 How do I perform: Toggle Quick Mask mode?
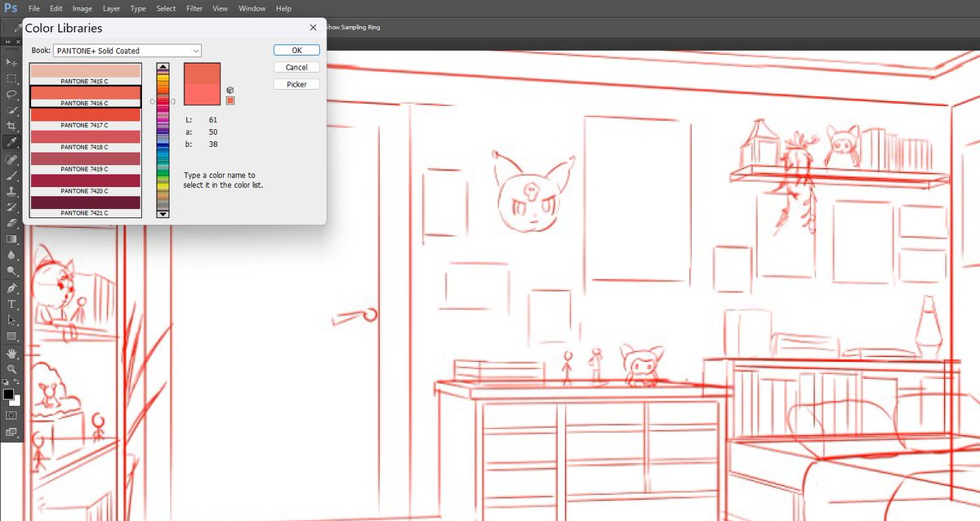[x=11, y=415]
